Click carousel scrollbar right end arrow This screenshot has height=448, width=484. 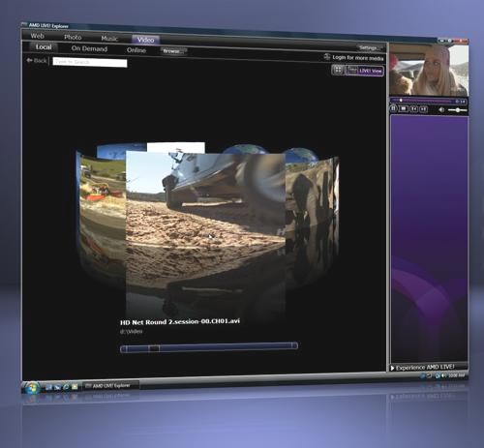294,345
